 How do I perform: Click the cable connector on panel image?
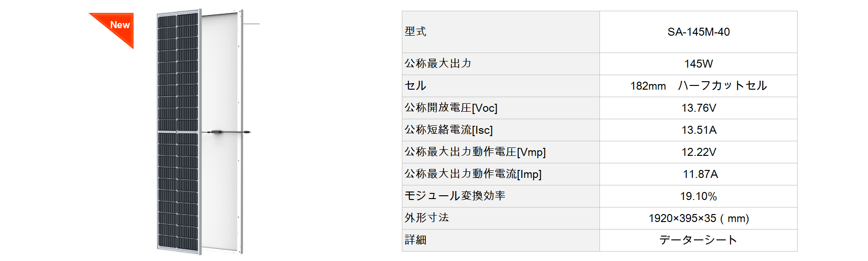pyautogui.click(x=217, y=132)
